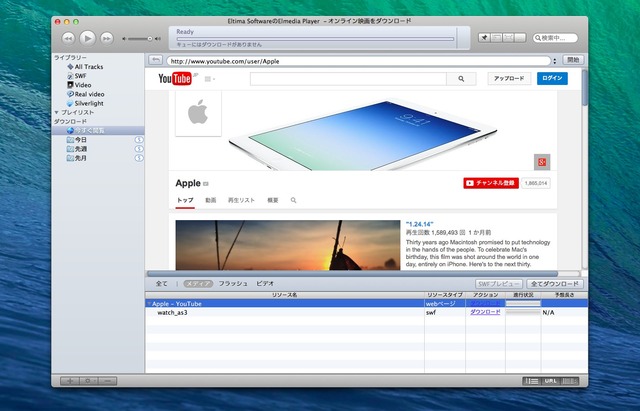Viewport: 640px width, 411px height.
Task: Click the count badge next to 今日
Action: [x=139, y=140]
